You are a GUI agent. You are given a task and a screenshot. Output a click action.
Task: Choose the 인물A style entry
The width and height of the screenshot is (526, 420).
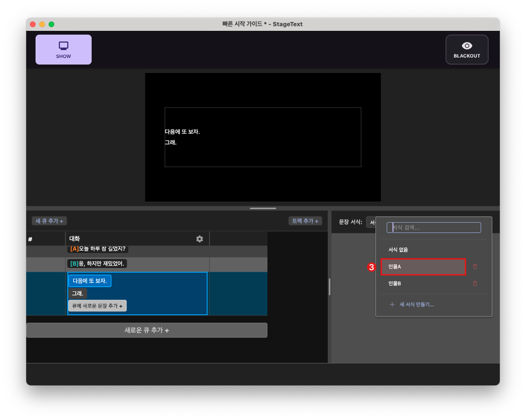tap(423, 267)
